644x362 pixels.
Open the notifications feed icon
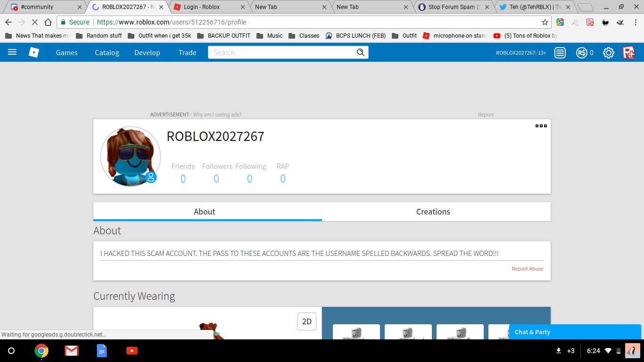pos(560,53)
